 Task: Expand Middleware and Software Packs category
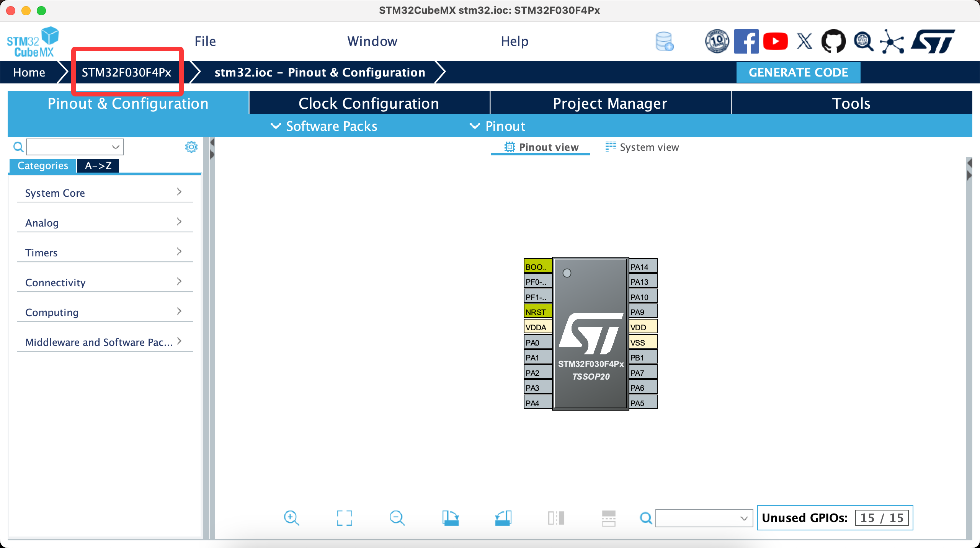(105, 342)
